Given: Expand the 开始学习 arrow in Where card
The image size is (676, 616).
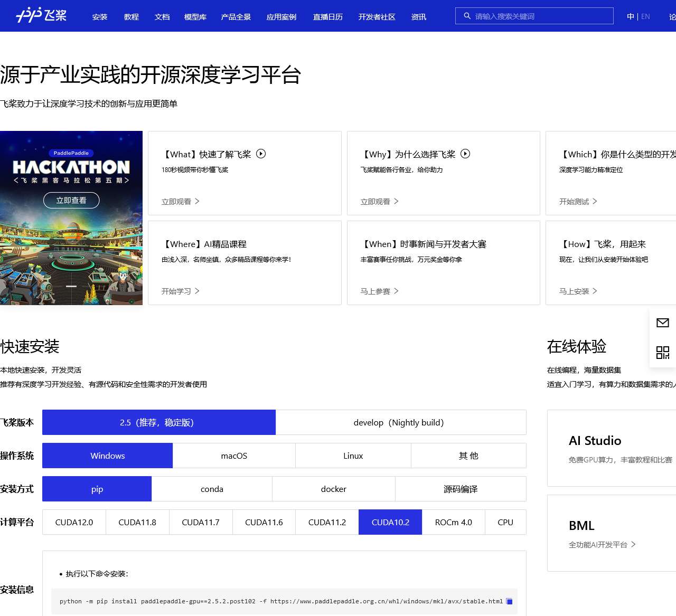Looking at the screenshot, I should [x=197, y=291].
